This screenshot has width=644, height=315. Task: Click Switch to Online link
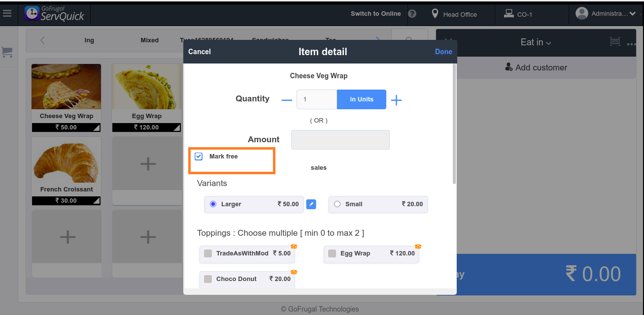click(x=376, y=14)
